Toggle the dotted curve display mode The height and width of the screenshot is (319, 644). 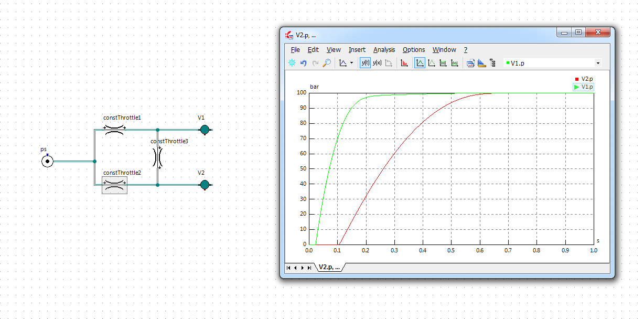click(x=432, y=63)
